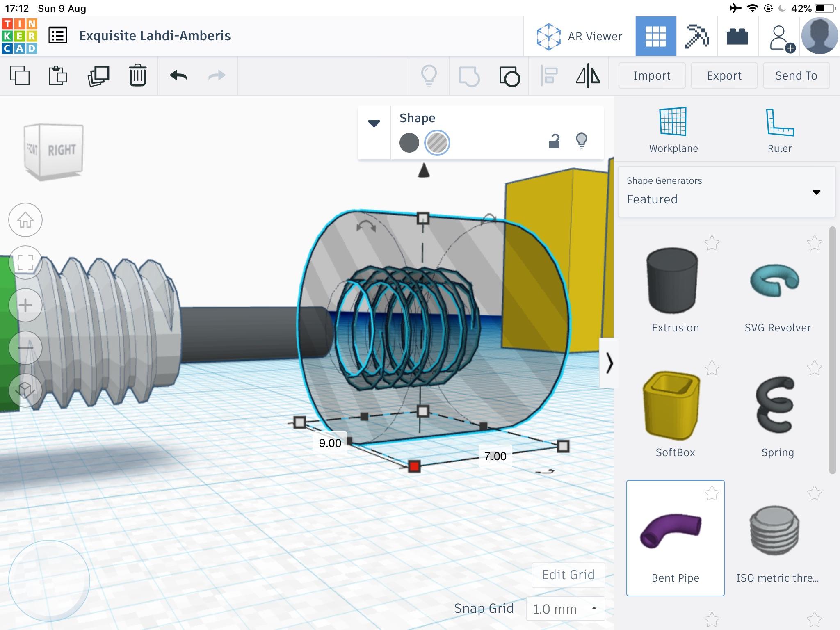840x630 pixels.
Task: Switch to 3D design grid view
Action: (x=655, y=36)
